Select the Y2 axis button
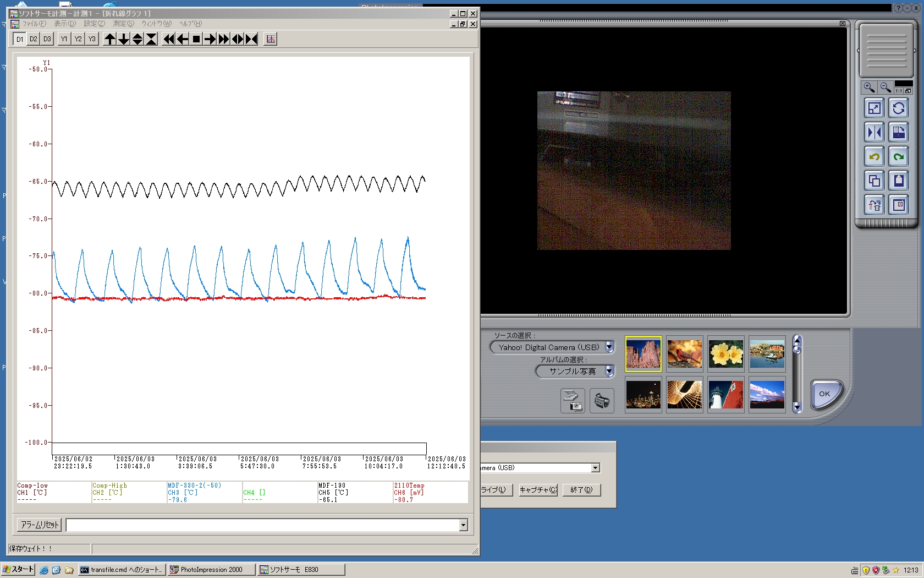 (x=78, y=39)
